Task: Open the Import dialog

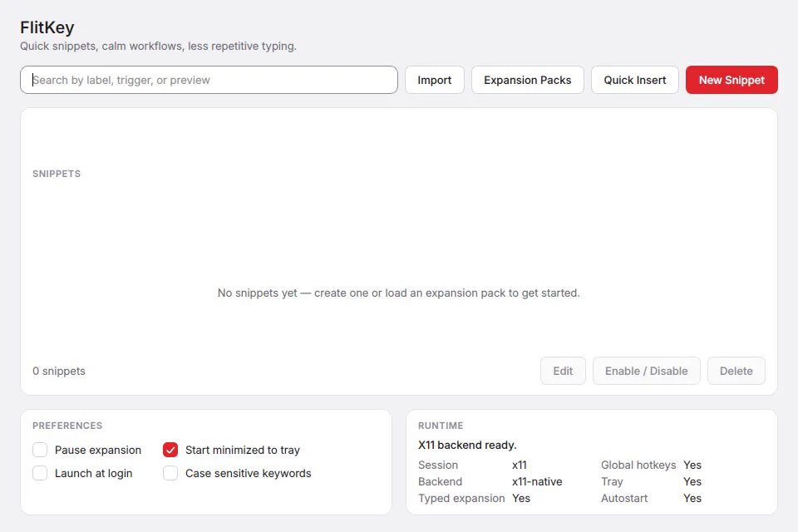Action: [x=435, y=80]
